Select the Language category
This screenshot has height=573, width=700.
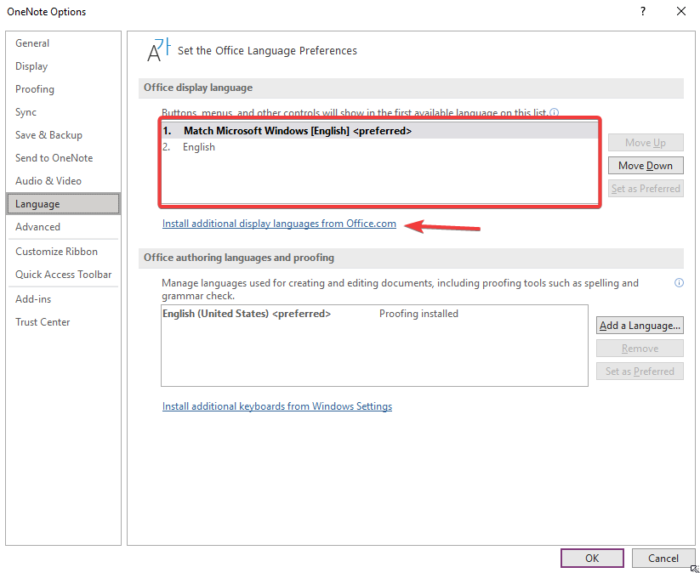(63, 204)
